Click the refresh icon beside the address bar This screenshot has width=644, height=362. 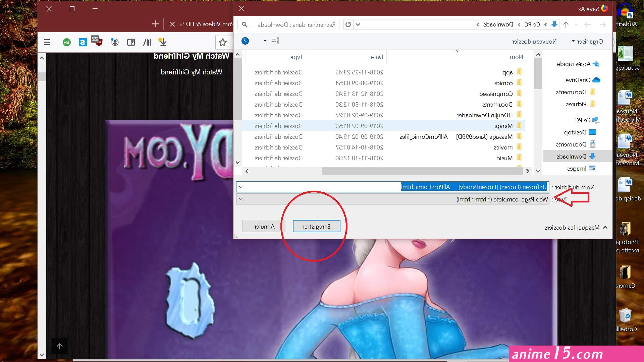point(348,24)
